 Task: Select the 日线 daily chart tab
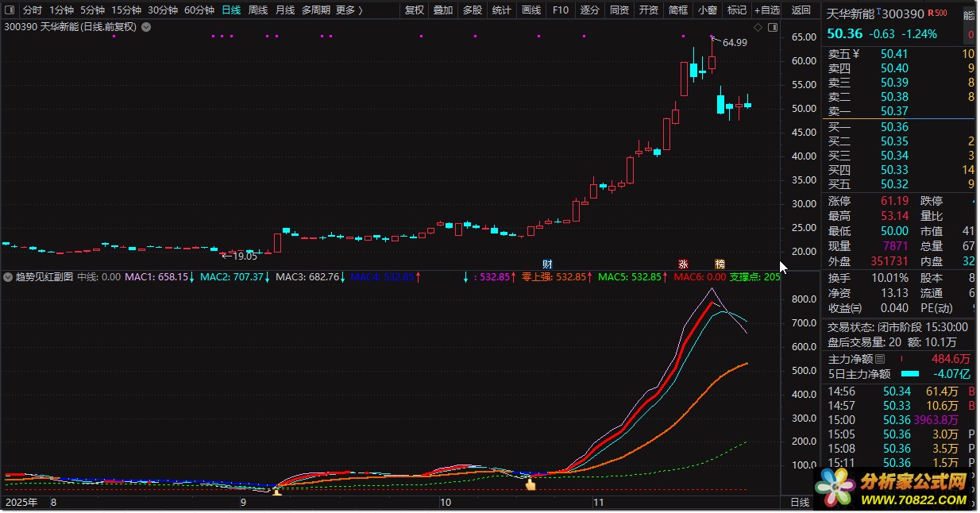[231, 10]
